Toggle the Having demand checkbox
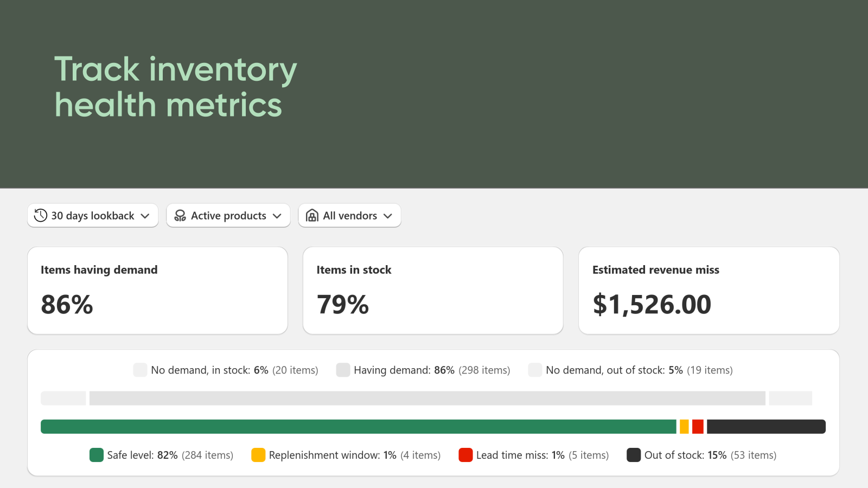This screenshot has height=488, width=868. tap(343, 370)
